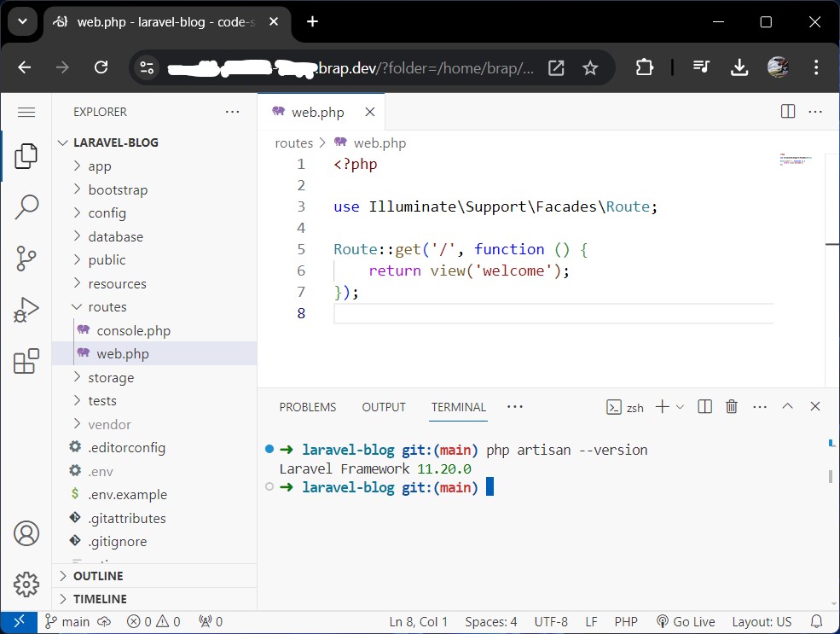Toggle Go Live server in status bar

tap(686, 621)
